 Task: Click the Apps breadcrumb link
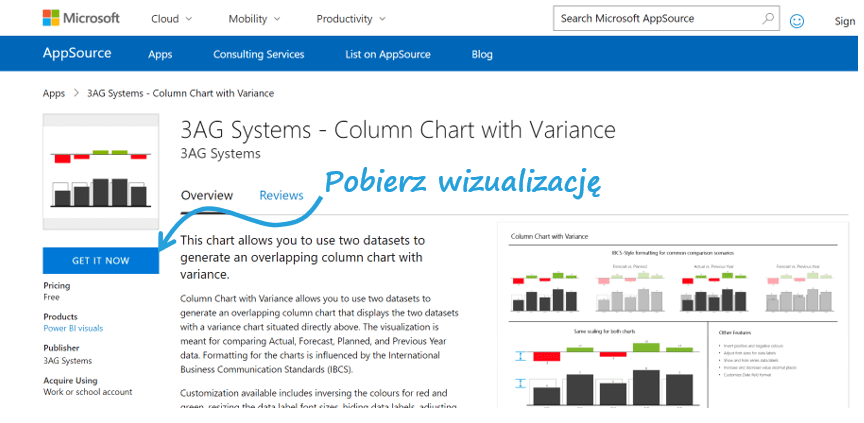pyautogui.click(x=54, y=93)
